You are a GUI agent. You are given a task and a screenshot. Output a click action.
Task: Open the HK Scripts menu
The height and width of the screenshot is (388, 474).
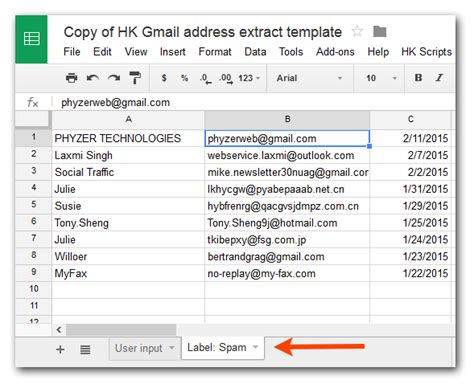tap(426, 52)
